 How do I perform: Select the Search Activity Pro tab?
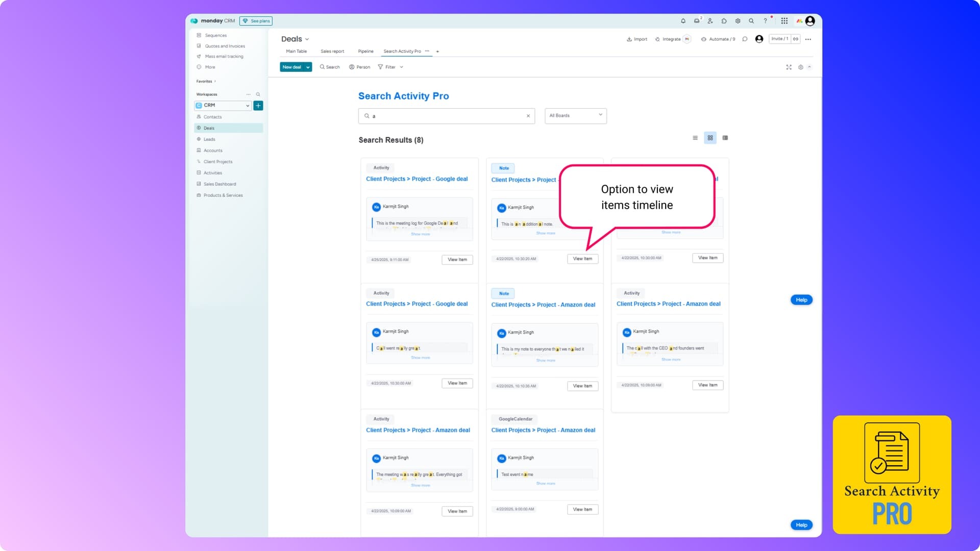tap(402, 52)
